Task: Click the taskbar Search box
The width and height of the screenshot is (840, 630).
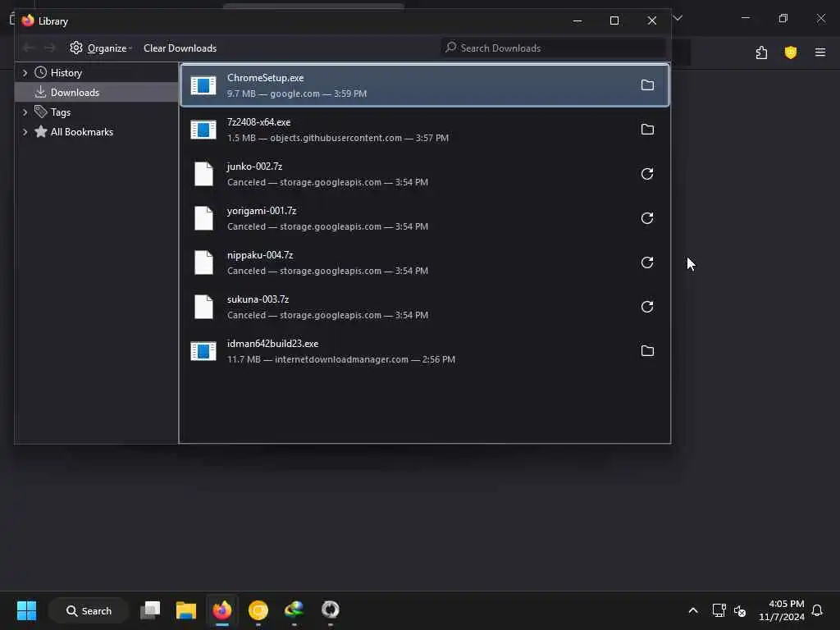Action: (89, 610)
